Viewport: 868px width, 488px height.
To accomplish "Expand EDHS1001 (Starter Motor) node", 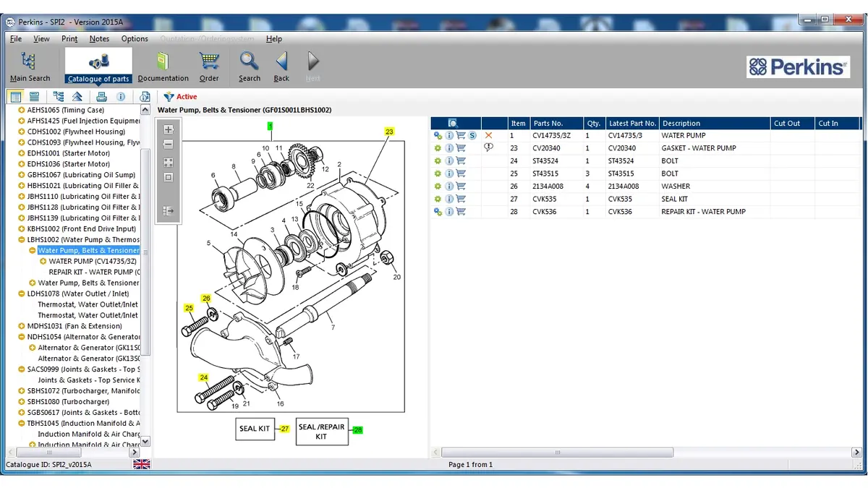I will [x=22, y=153].
